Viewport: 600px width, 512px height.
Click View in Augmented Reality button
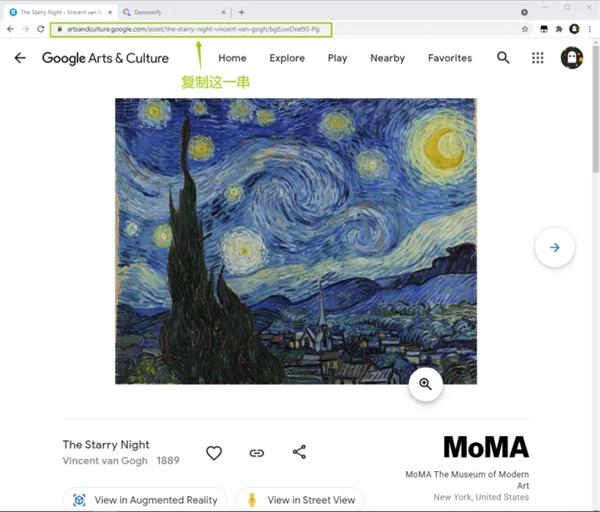[x=145, y=500]
